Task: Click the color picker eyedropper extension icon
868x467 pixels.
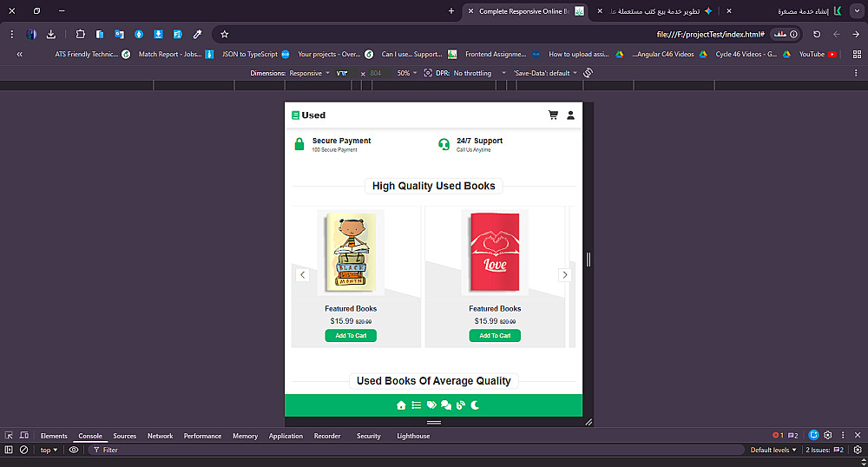Action: tap(197, 35)
